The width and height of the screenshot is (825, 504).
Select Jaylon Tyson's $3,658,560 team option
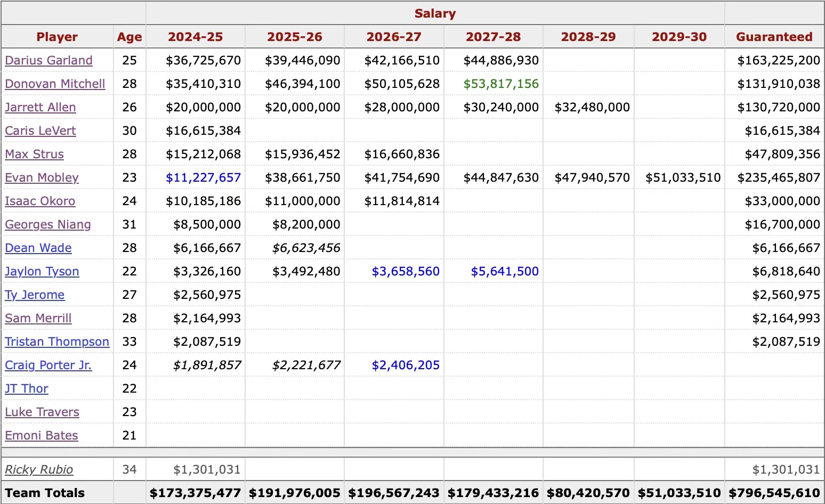click(x=406, y=271)
